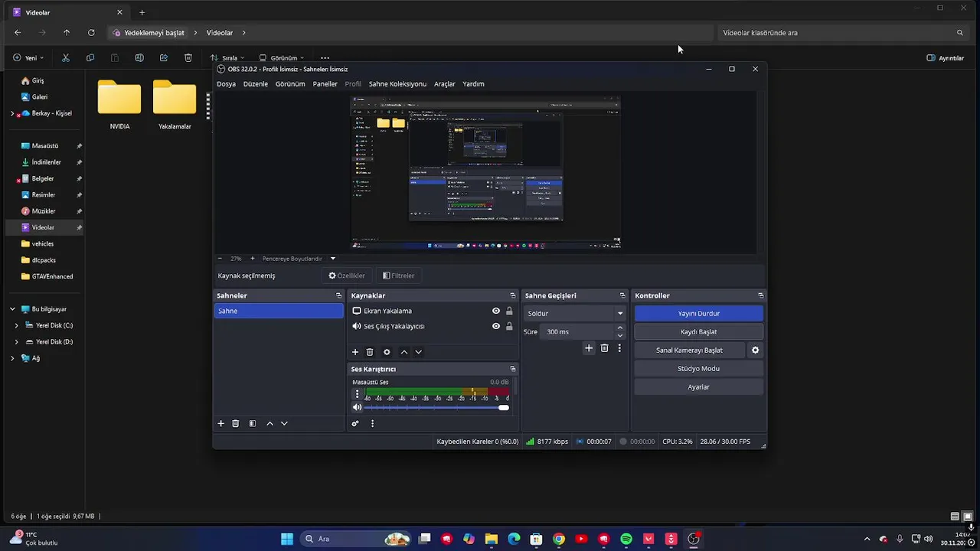Expand Berkay - Kişisel in sidebar
Viewport: 980px width, 551px height.
pyautogui.click(x=12, y=113)
